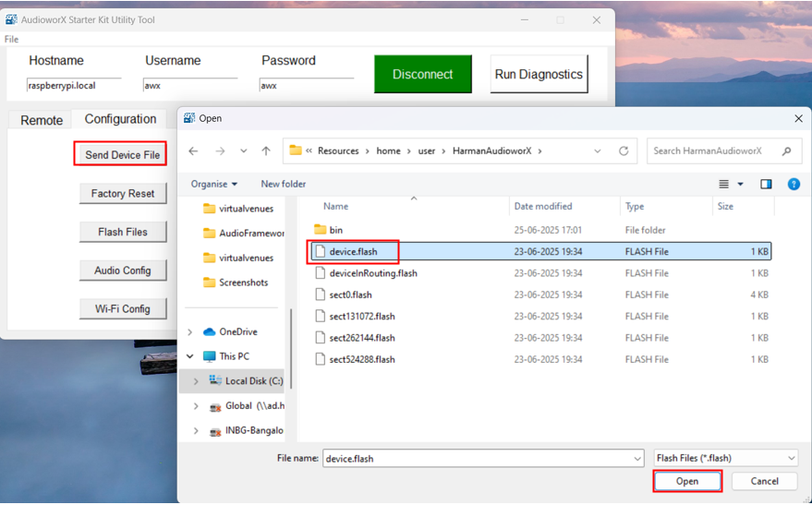Click the Open button
The image size is (812, 505).
[687, 481]
